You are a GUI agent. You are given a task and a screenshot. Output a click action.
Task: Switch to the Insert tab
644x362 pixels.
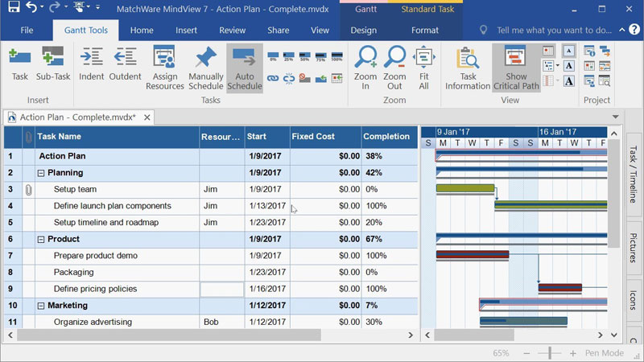pyautogui.click(x=186, y=30)
